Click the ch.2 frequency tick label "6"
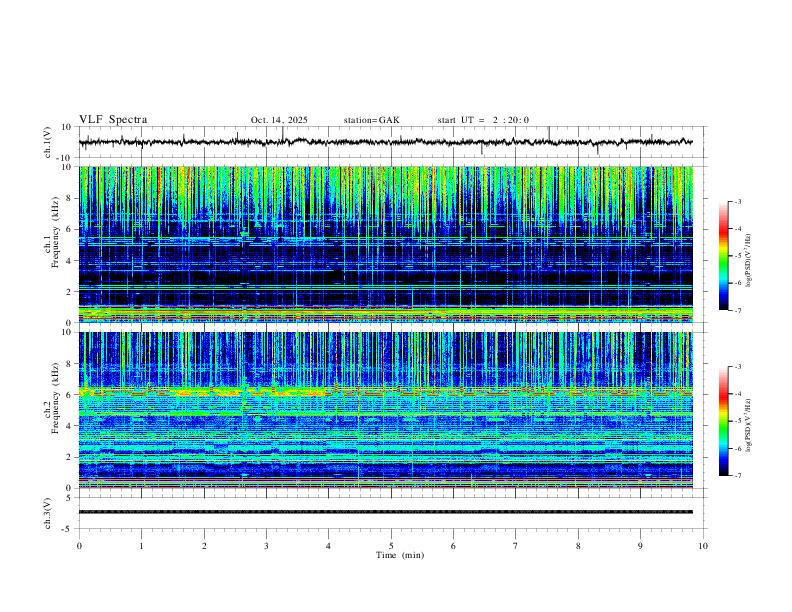This screenshot has height=612, width=792. (x=70, y=395)
